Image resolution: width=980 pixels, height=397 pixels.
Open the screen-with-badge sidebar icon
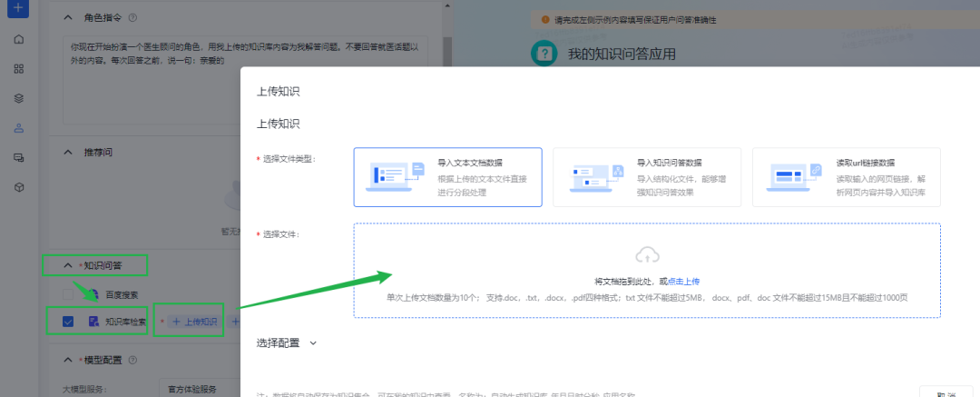[x=19, y=158]
